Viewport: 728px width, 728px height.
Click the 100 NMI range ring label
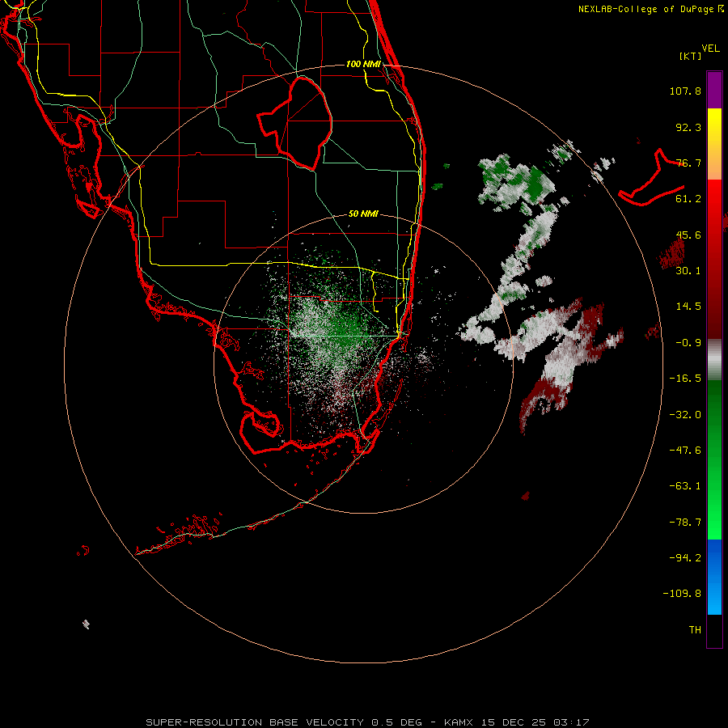[363, 64]
